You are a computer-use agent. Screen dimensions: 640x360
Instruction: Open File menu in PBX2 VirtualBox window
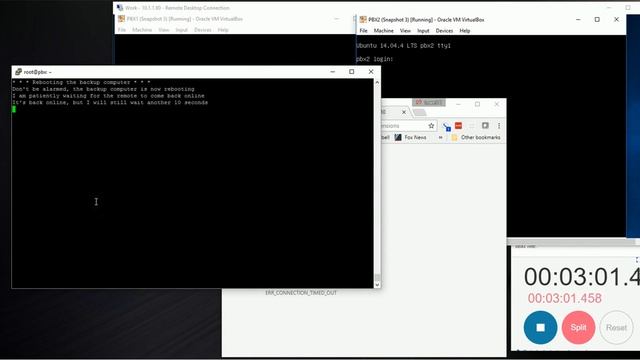tap(363, 31)
